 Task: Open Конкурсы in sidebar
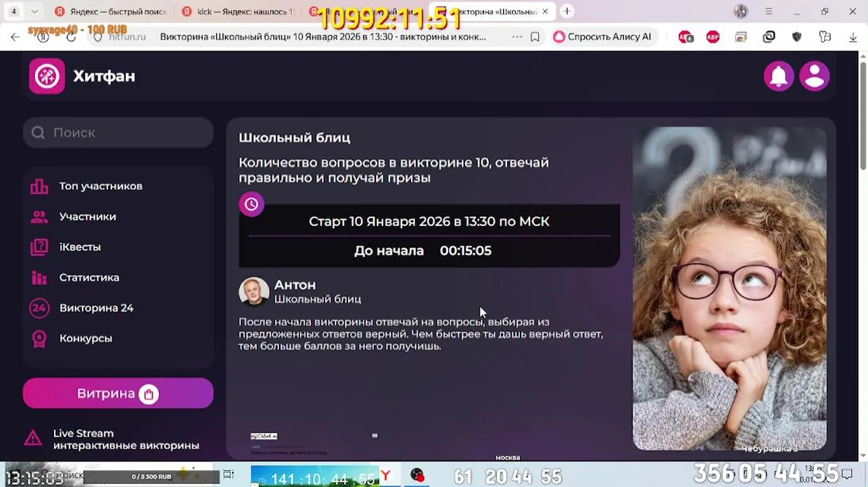pyautogui.click(x=86, y=338)
